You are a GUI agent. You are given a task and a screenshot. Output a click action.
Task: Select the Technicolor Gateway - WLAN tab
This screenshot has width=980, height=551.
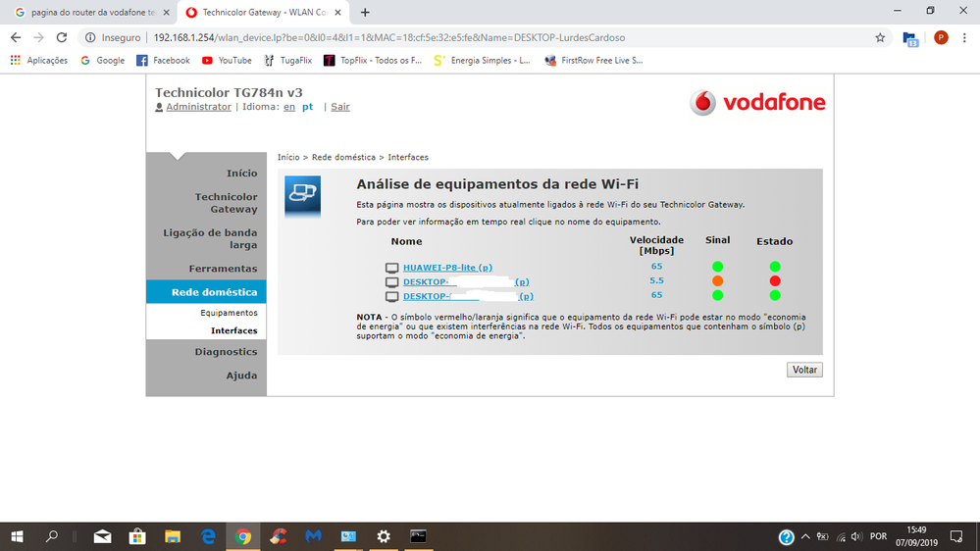[265, 12]
